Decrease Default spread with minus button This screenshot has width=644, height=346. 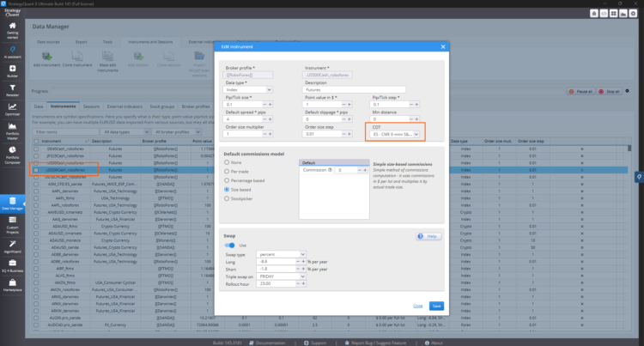click(264, 119)
